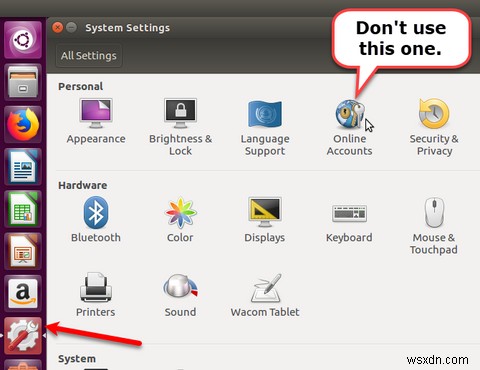The height and width of the screenshot is (370, 480).
Task: Click the Sound label text
Action: click(x=180, y=312)
